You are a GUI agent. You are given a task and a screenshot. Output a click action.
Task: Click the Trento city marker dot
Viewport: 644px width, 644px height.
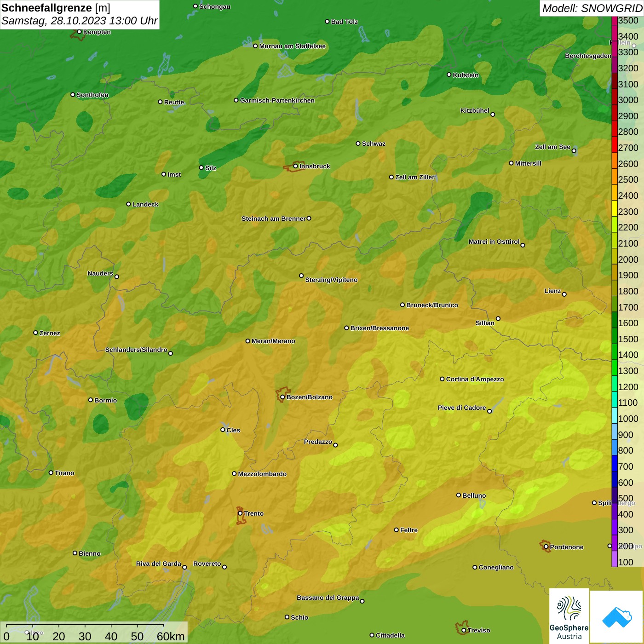click(x=240, y=513)
